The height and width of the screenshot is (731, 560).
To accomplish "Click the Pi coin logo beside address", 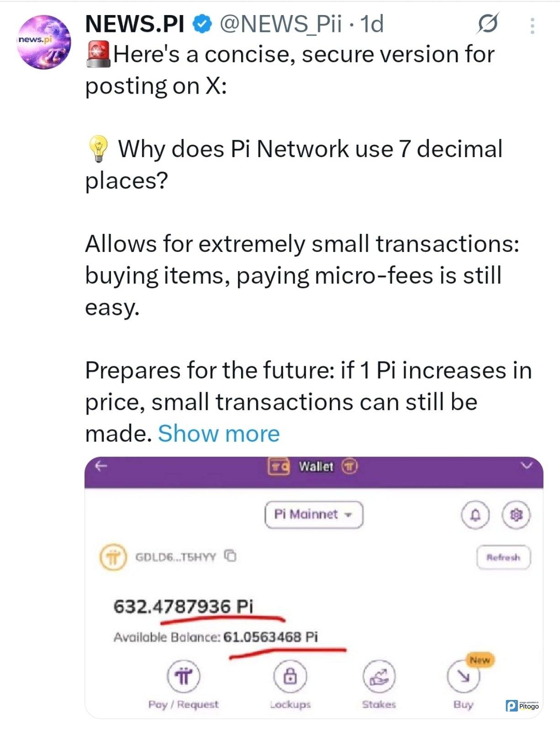I will pyautogui.click(x=113, y=557).
